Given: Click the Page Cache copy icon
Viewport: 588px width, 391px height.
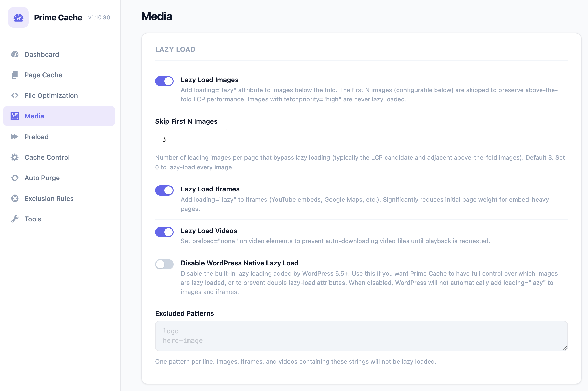Looking at the screenshot, I should tap(15, 75).
